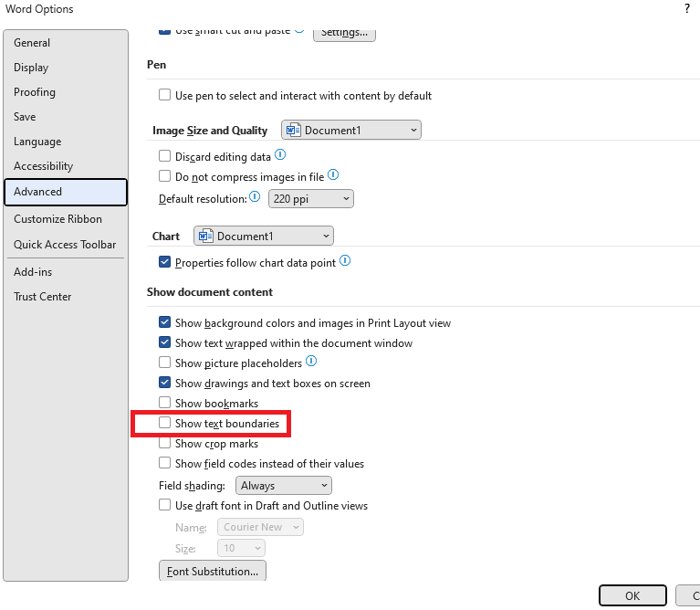Click info icon beside Discard editing data
This screenshot has width=700, height=610.
click(280, 155)
